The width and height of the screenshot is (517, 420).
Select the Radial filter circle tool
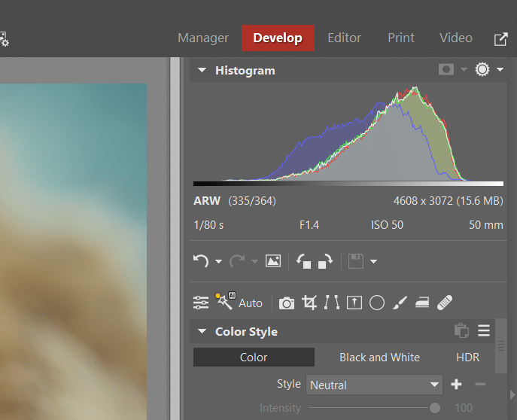(377, 303)
